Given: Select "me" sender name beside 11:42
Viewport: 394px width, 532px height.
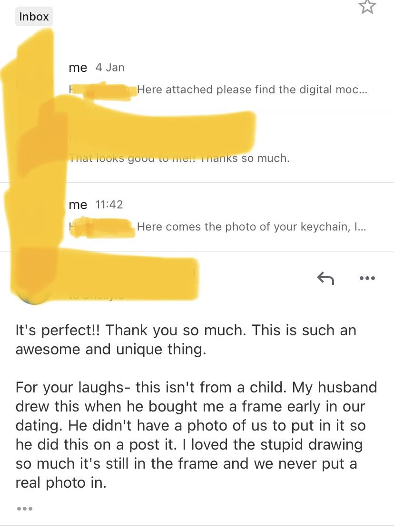Looking at the screenshot, I should tap(78, 205).
